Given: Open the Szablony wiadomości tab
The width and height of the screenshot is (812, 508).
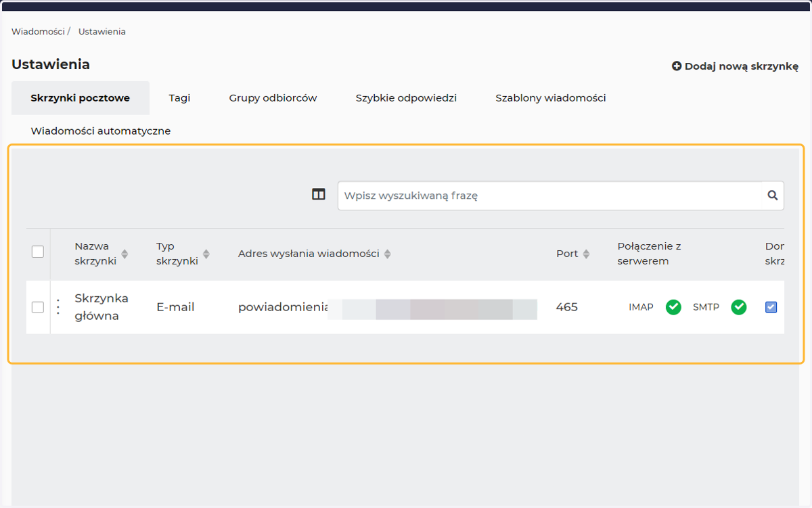Looking at the screenshot, I should pyautogui.click(x=551, y=98).
